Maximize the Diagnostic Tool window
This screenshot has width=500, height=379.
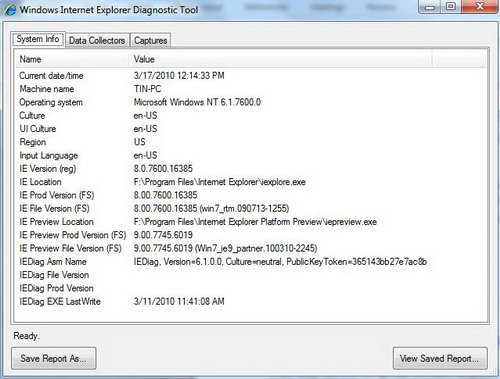point(451,7)
